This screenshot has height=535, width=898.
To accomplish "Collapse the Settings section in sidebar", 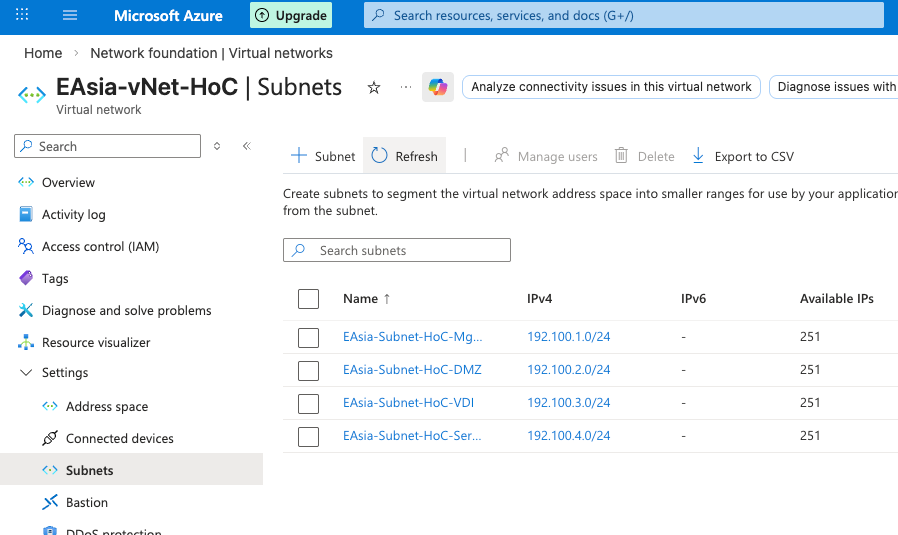I will tap(26, 373).
